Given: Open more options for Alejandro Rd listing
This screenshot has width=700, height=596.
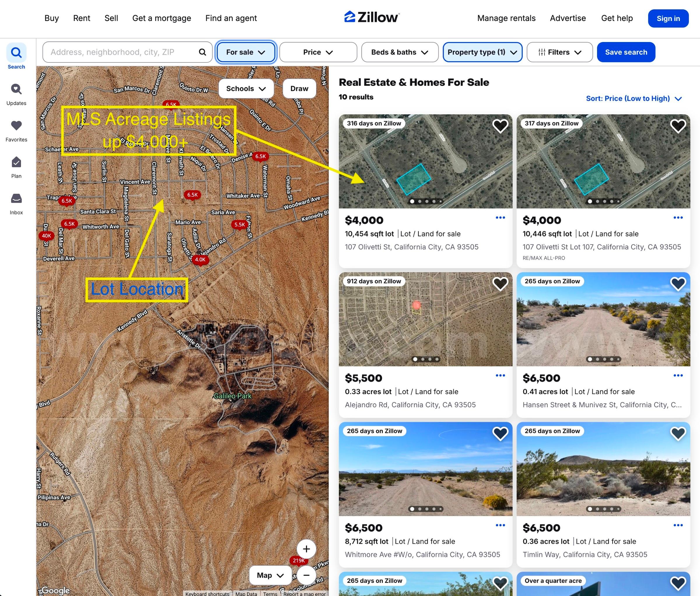Looking at the screenshot, I should point(500,375).
